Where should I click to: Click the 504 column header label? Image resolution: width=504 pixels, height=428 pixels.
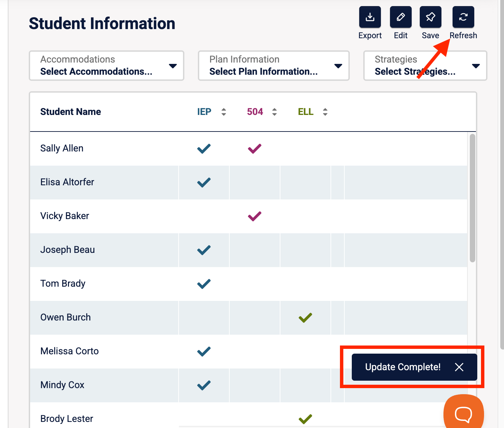click(255, 112)
